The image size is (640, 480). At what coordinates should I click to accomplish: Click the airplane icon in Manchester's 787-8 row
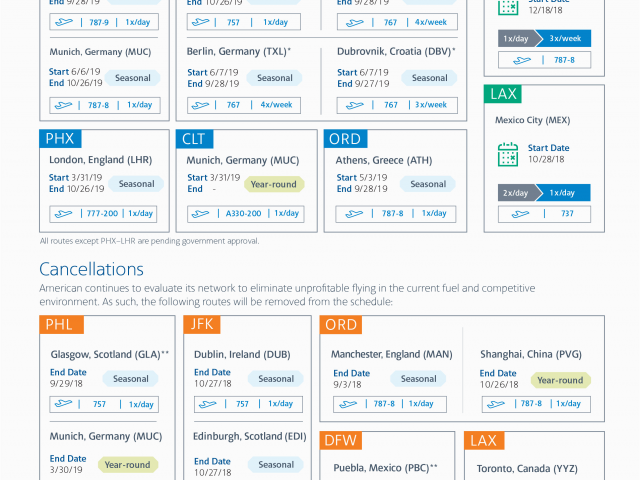click(348, 404)
